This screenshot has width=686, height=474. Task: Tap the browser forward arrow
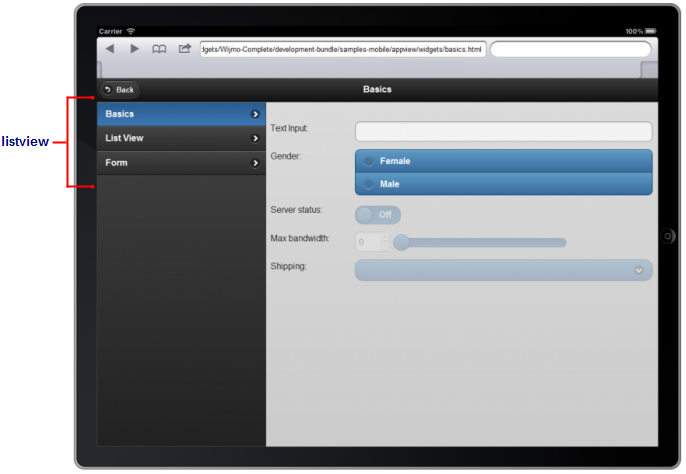click(134, 49)
